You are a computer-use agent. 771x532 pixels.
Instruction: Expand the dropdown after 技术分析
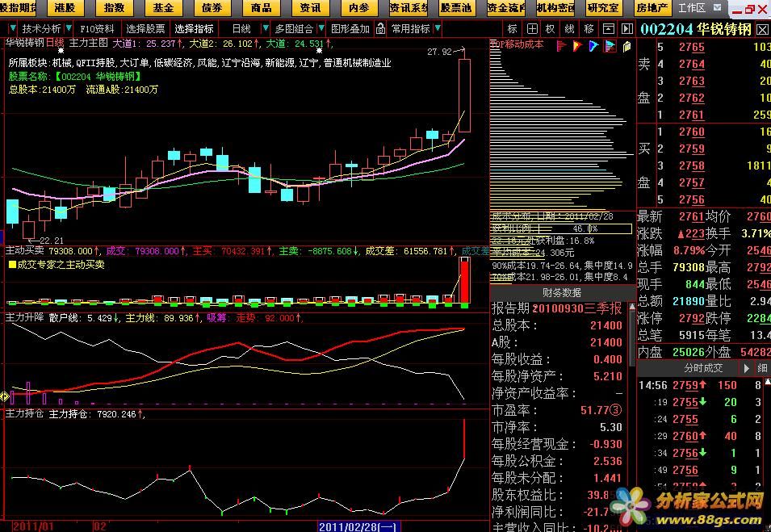point(69,28)
